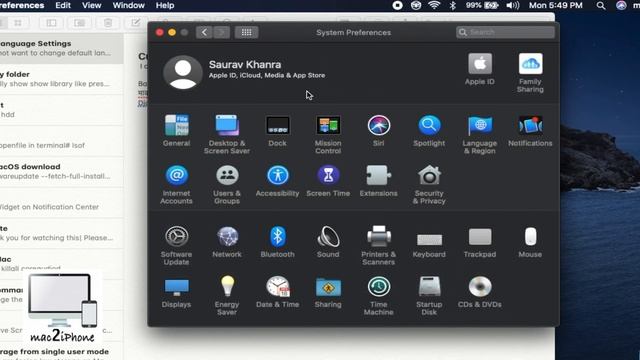This screenshot has width=640, height=360.
Task: Go back with the left arrow button
Action: click(204, 32)
